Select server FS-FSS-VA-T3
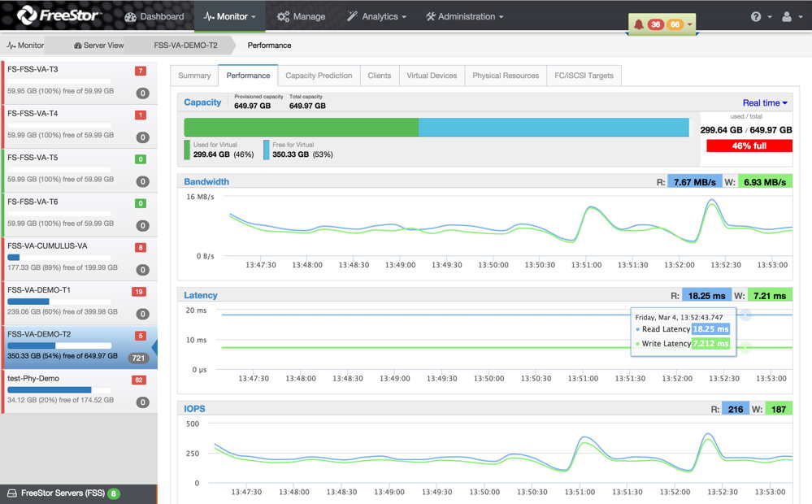Screen dimensions: 812x504 click(79, 82)
